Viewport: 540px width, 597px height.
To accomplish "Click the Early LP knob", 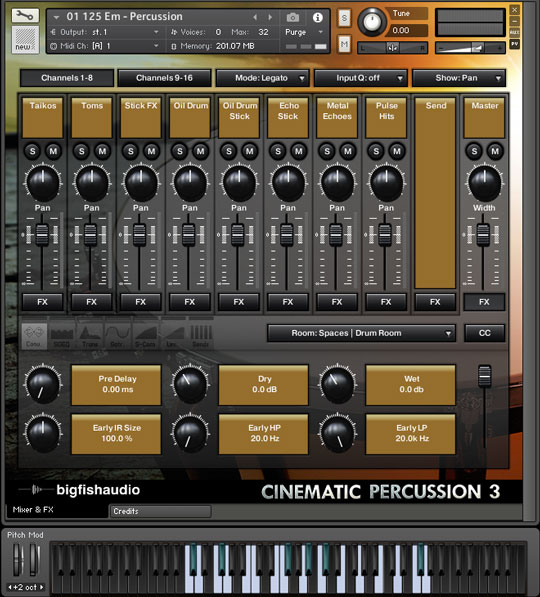I will (337, 434).
